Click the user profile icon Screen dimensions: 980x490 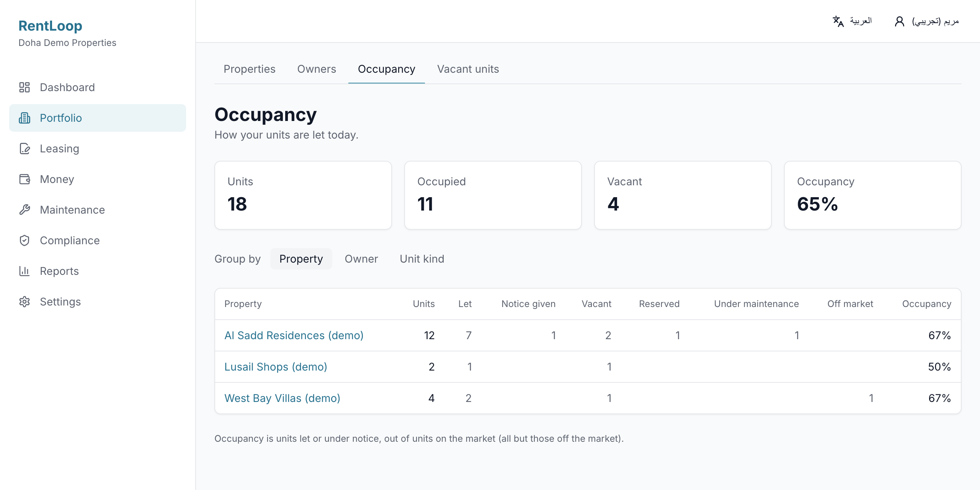click(900, 21)
